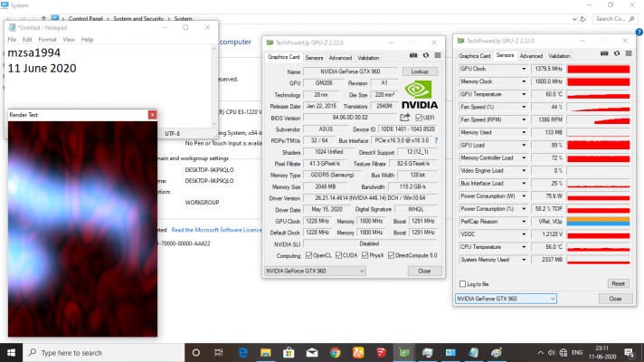Click GPU Temperature sensor graph
This screenshot has width=644, height=362.
(599, 94)
